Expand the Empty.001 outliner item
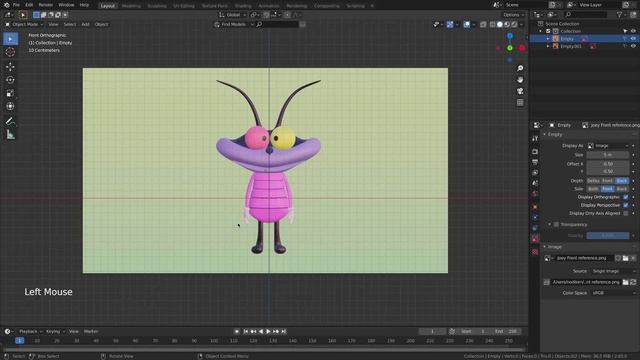The image size is (640, 360). [x=548, y=46]
